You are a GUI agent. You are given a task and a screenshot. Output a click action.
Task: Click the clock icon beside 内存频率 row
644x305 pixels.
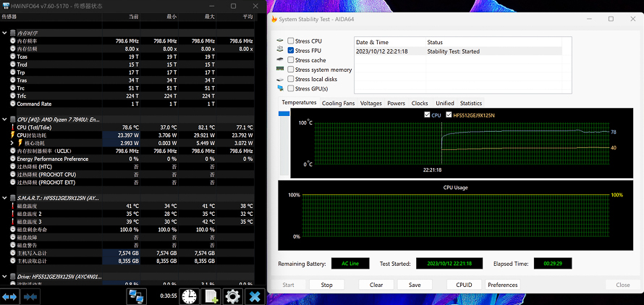tap(13, 41)
